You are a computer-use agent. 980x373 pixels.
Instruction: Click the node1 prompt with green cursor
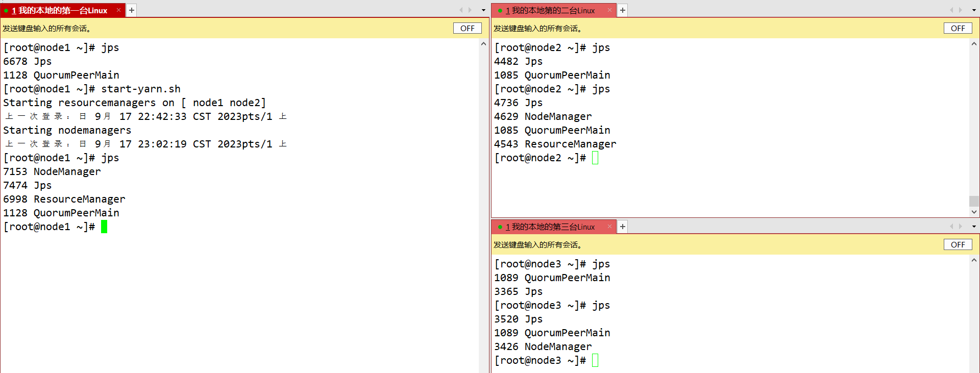pyautogui.click(x=55, y=227)
